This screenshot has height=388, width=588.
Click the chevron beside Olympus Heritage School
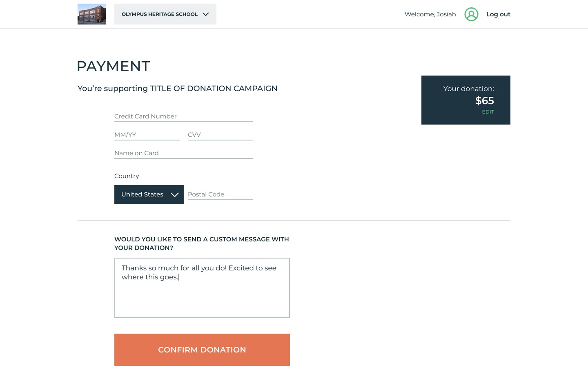click(206, 14)
